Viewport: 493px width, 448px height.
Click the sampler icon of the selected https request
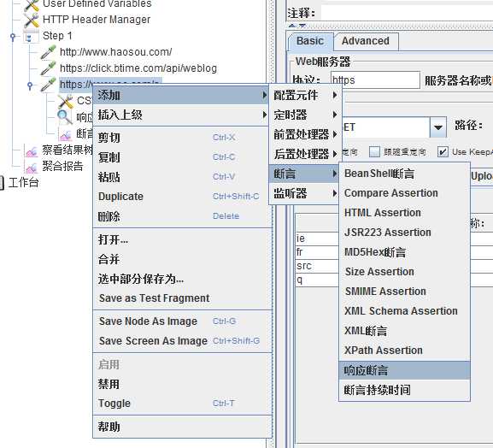point(49,85)
